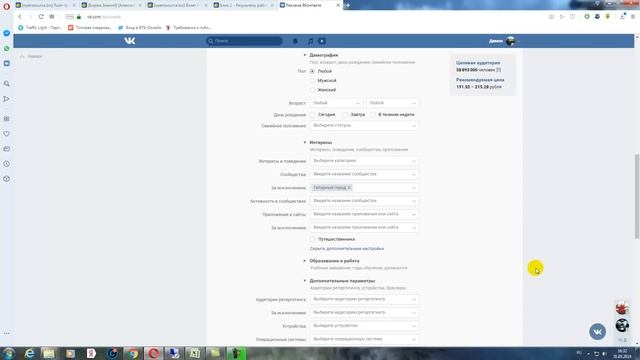Viewport: 640px width, 360px height.
Task: Open the 'Аудитории ретаргетинга' dropdown
Action: (x=364, y=299)
